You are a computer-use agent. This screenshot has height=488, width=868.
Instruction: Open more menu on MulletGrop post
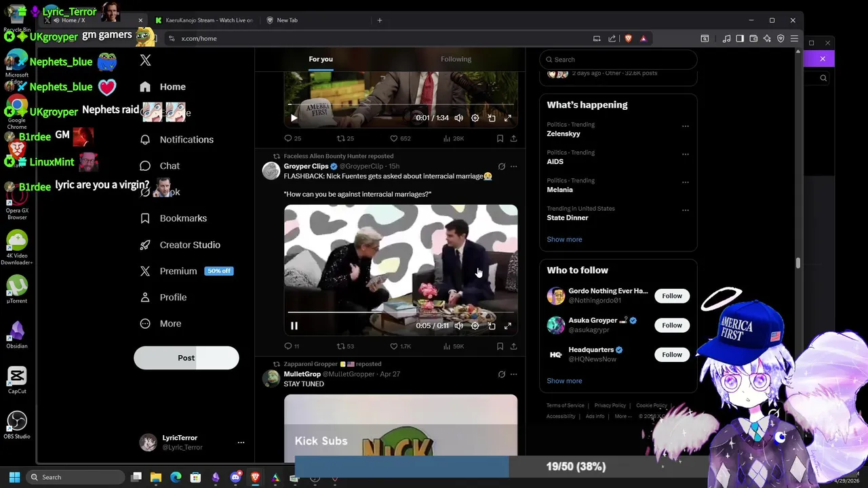pyautogui.click(x=513, y=374)
